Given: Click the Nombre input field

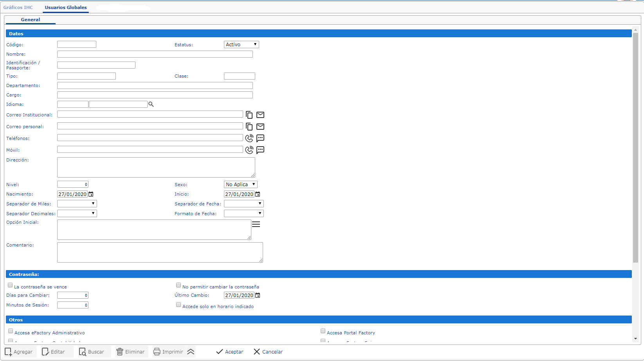Looking at the screenshot, I should 155,54.
